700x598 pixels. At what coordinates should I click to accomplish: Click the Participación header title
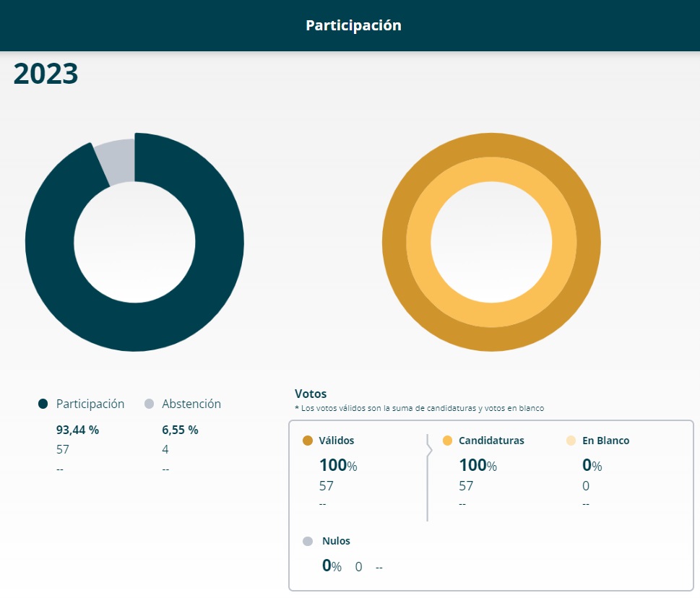click(x=353, y=25)
